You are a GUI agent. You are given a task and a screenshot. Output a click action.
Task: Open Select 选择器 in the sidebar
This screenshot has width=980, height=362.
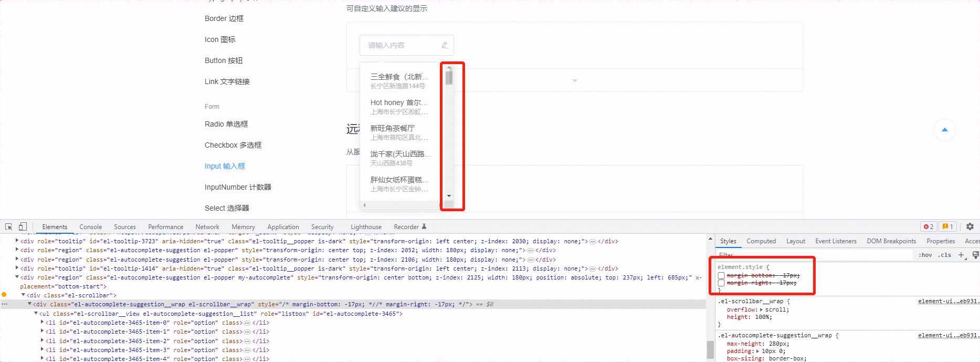tap(227, 208)
